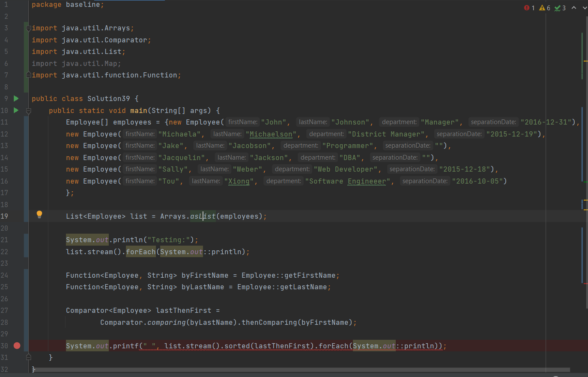Run the Solution39 class via gutter play icon
588x377 pixels.
[x=16, y=98]
